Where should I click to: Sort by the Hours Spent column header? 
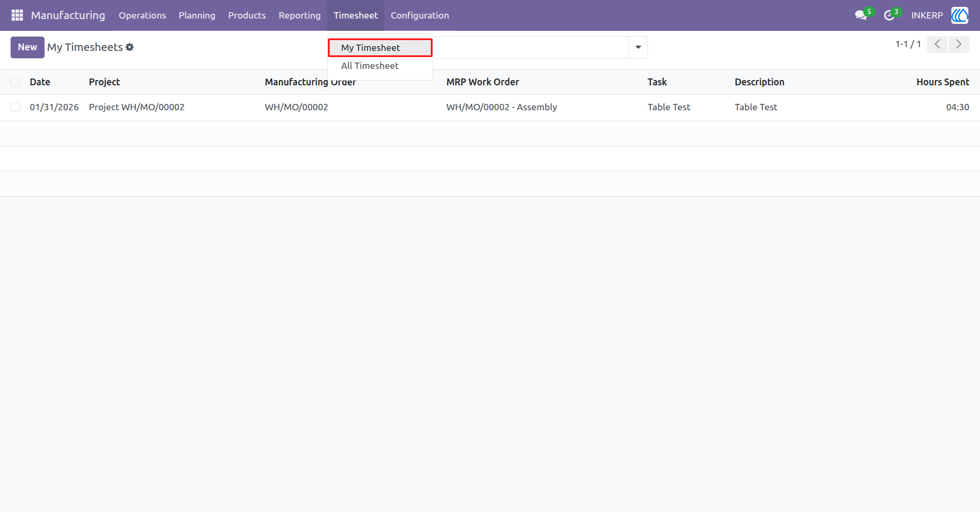(x=942, y=82)
